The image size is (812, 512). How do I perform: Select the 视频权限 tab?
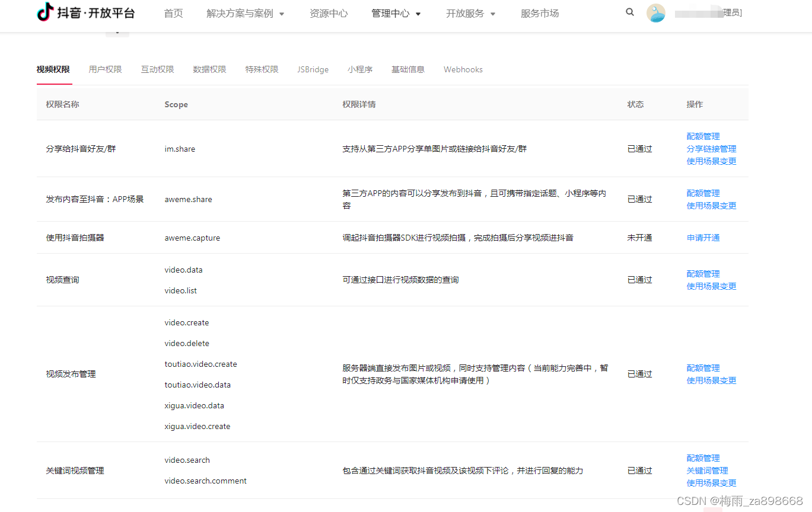(53, 69)
